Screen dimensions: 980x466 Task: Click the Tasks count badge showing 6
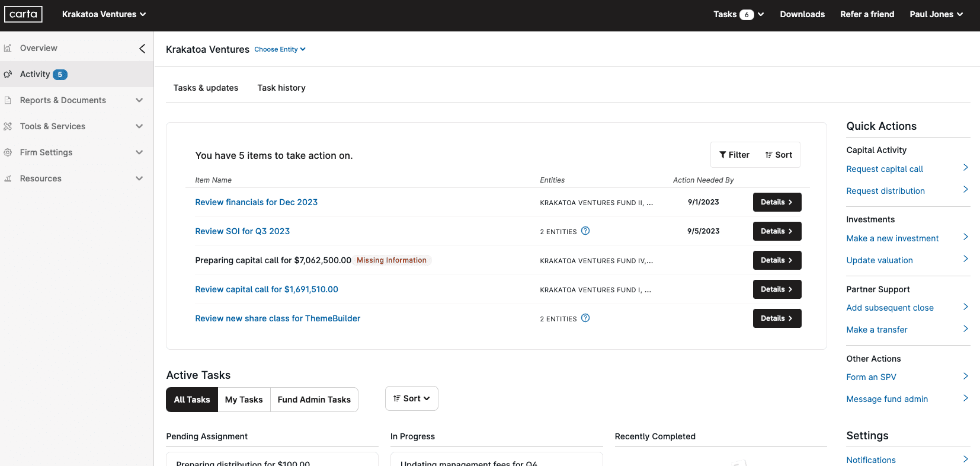tap(747, 15)
